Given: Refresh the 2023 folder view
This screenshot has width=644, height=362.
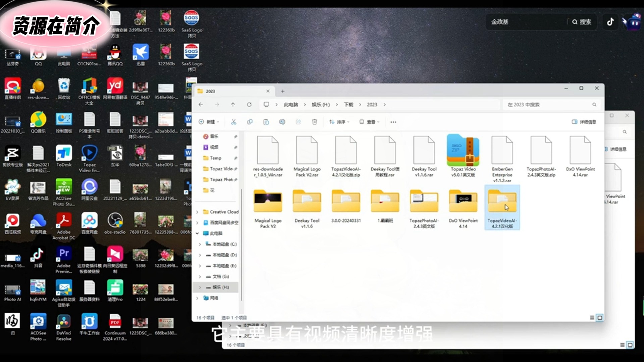Looking at the screenshot, I should [249, 105].
